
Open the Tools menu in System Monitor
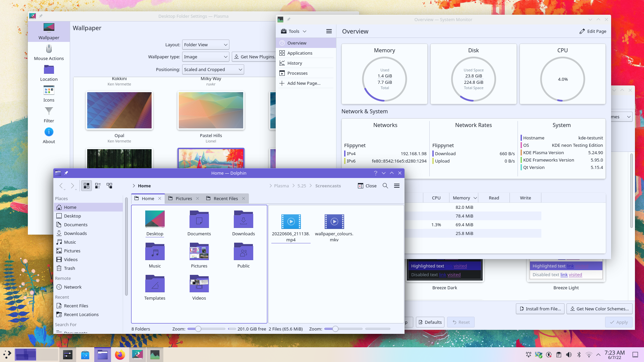(x=293, y=31)
